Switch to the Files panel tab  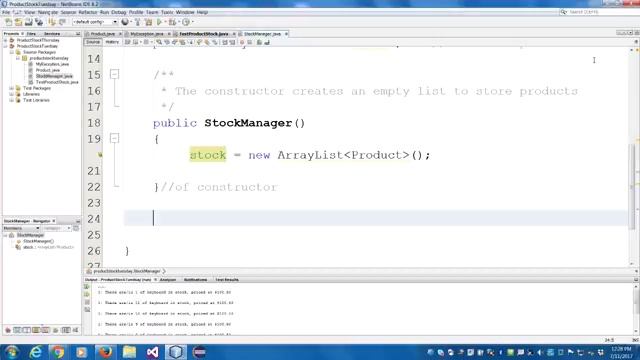(31, 34)
